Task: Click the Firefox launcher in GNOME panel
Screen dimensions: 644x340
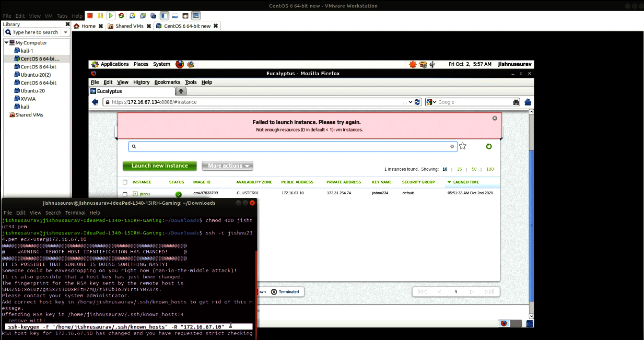Action: tap(180, 64)
